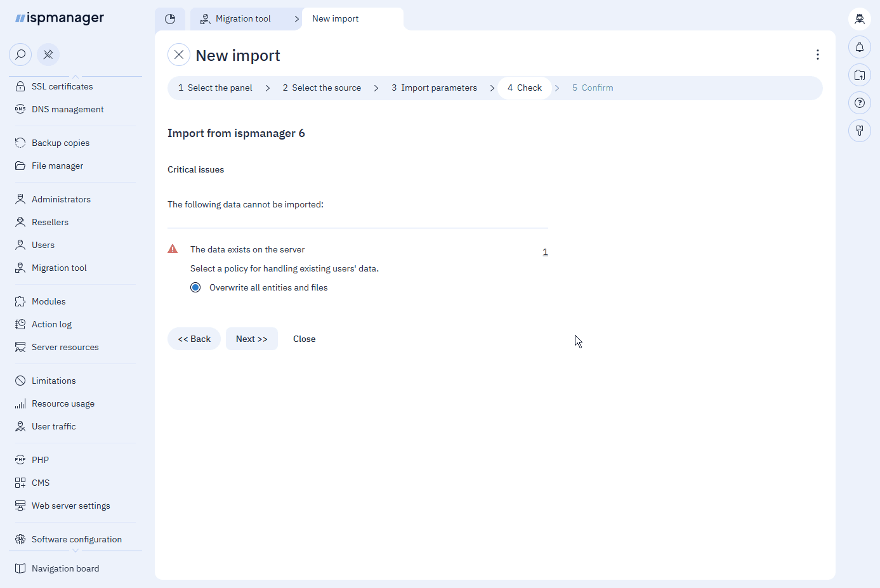Go to step 2 Select the source

pos(322,88)
